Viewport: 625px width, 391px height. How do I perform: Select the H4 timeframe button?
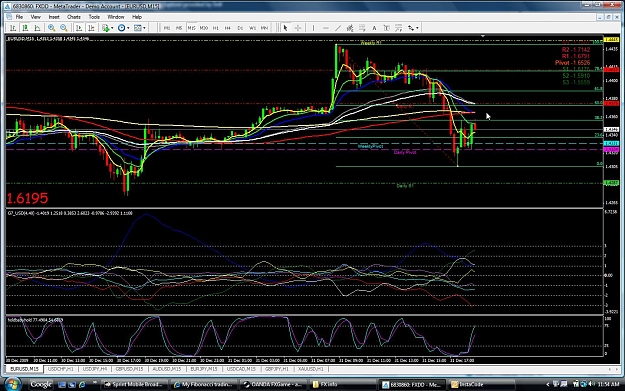coord(228,28)
